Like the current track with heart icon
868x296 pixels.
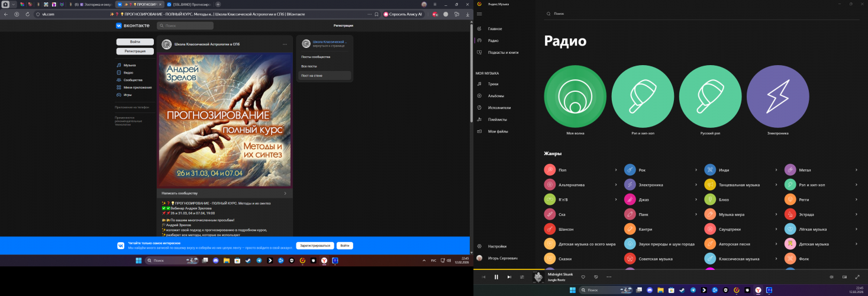[583, 277]
